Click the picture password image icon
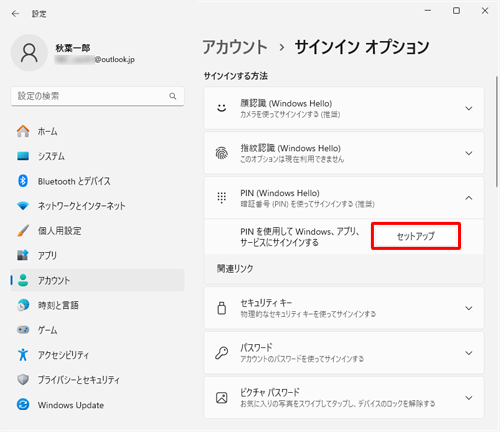Screen dimensions: 500x432 (x=222, y=398)
